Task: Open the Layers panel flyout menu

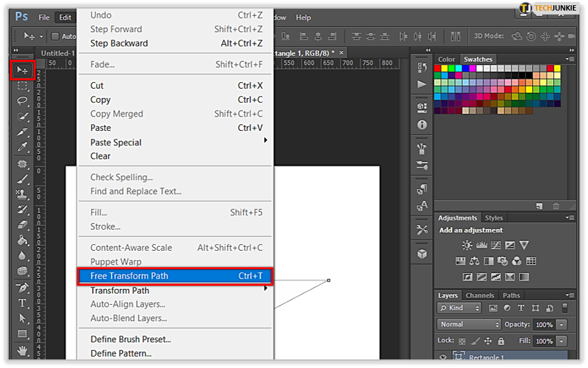Action: 570,296
